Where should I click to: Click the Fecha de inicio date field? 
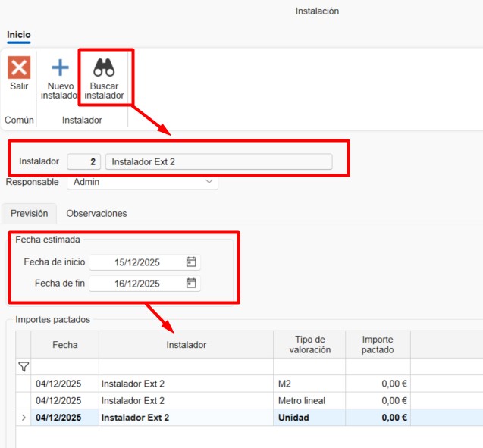coord(136,262)
